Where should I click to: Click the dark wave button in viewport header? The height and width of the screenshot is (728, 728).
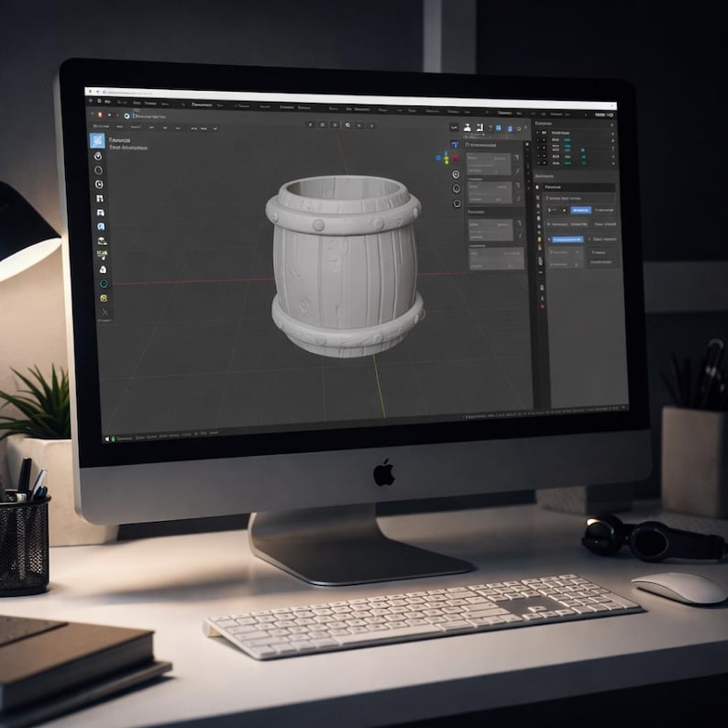pyautogui.click(x=454, y=127)
